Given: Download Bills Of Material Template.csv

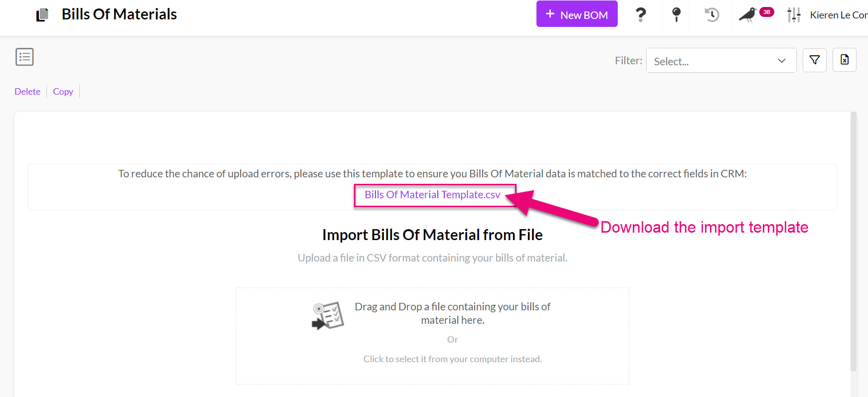Looking at the screenshot, I should pyautogui.click(x=432, y=195).
